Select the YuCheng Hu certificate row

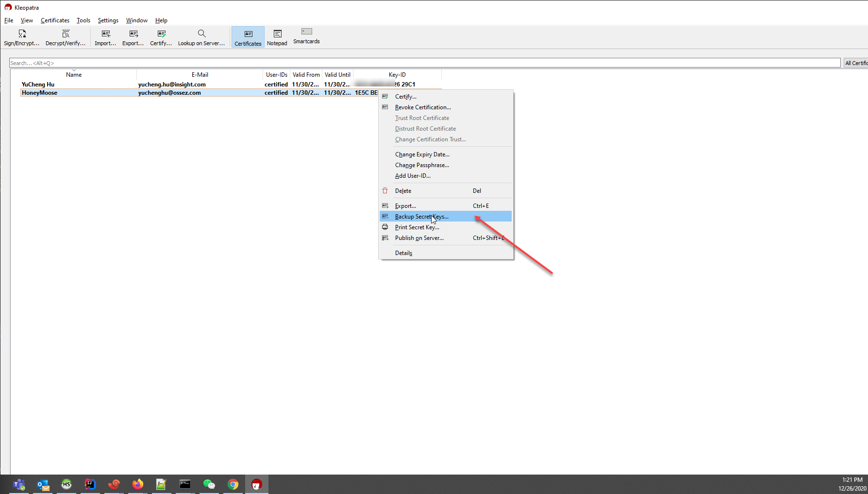[x=231, y=85]
